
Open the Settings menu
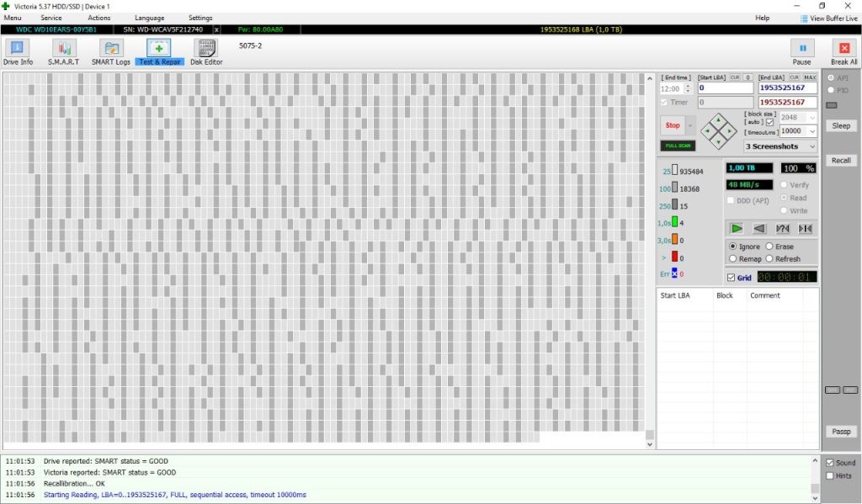point(200,19)
